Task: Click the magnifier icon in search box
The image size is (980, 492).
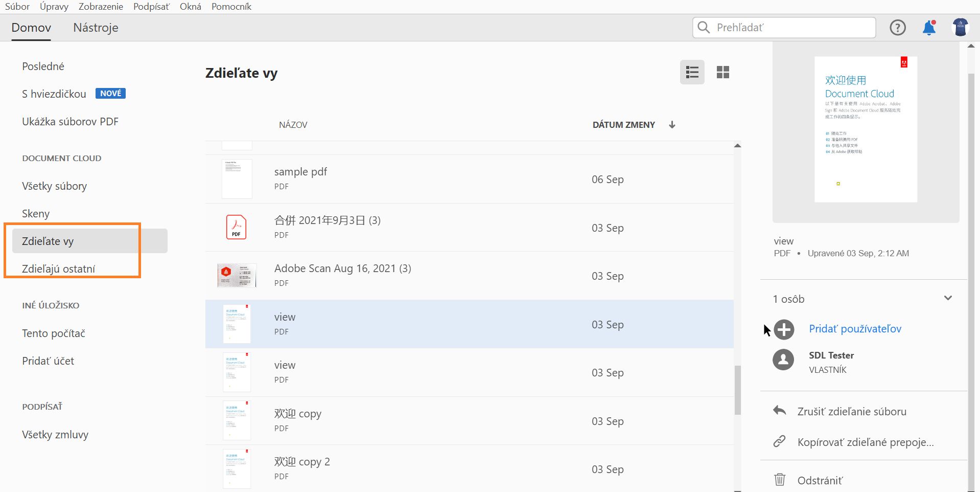Action: click(x=704, y=27)
